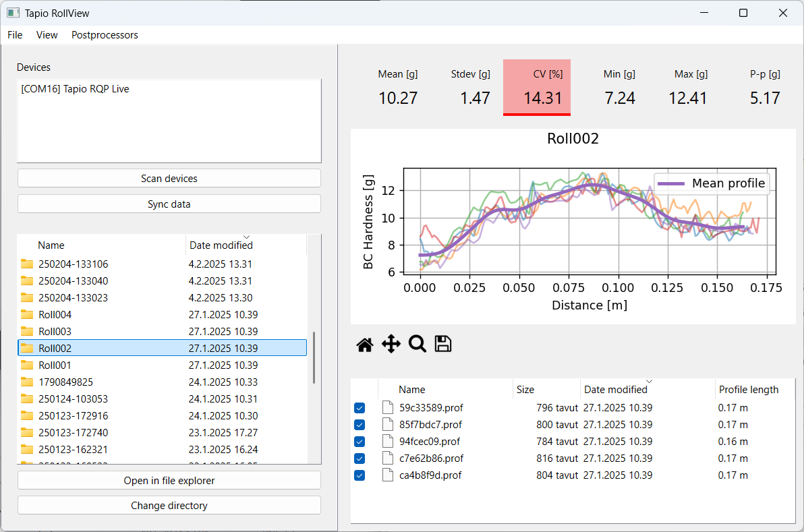Click the Sync data button

(x=169, y=204)
